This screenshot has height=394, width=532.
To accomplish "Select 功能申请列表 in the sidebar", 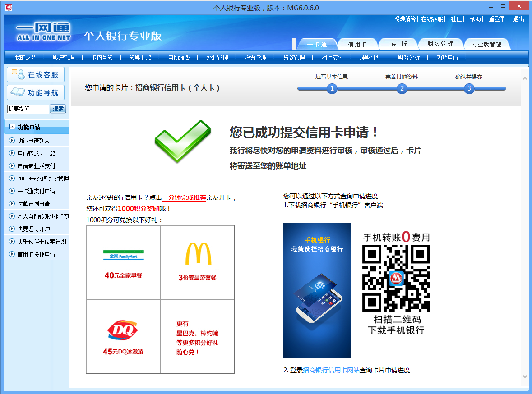I will tap(33, 140).
